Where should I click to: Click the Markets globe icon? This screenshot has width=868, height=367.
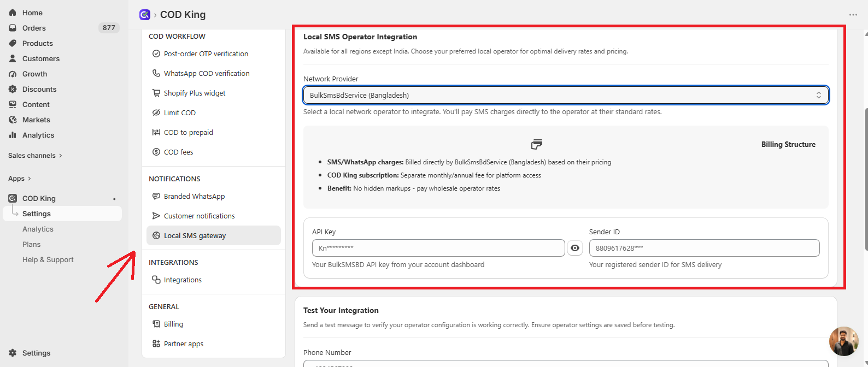(x=13, y=120)
